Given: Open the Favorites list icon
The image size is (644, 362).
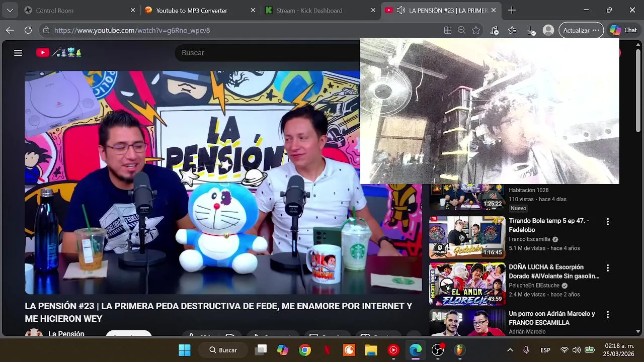Looking at the screenshot, I should click(x=512, y=30).
